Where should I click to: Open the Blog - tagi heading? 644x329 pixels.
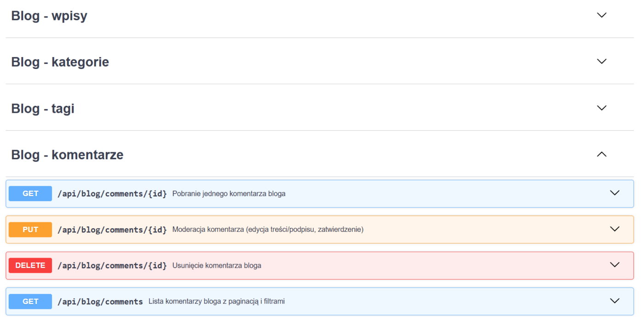click(x=43, y=109)
